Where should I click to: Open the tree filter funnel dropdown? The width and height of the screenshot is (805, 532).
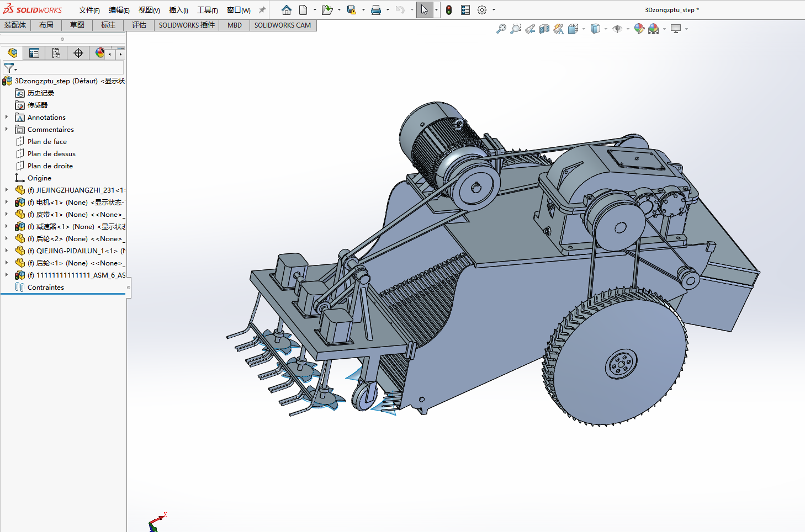click(10, 68)
